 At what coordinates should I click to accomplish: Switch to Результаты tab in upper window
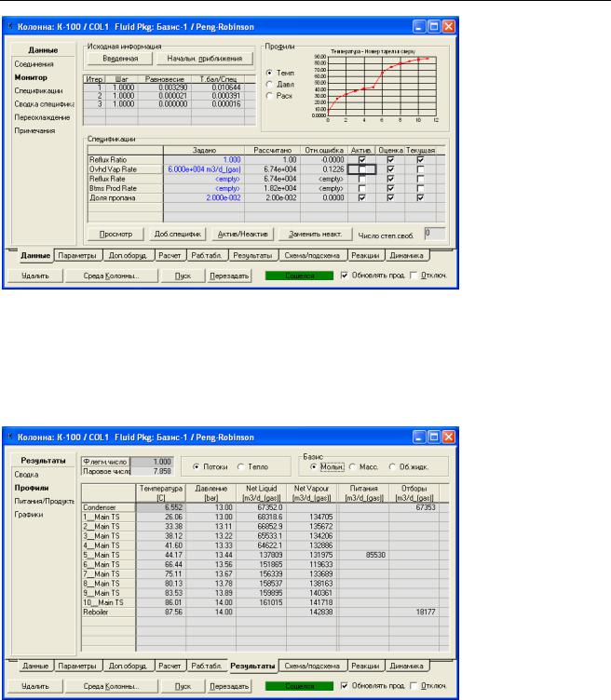coord(252,256)
